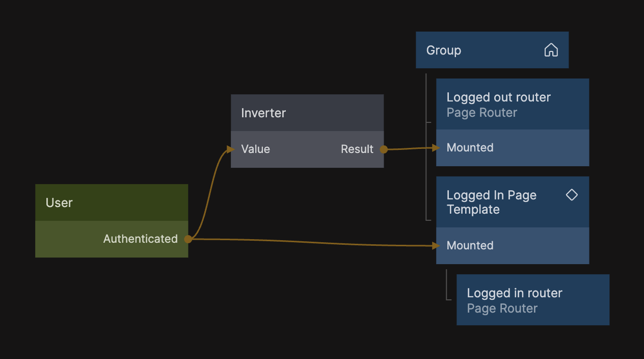Click Mounted port on Logged out router
The image size is (644, 359).
tap(470, 148)
